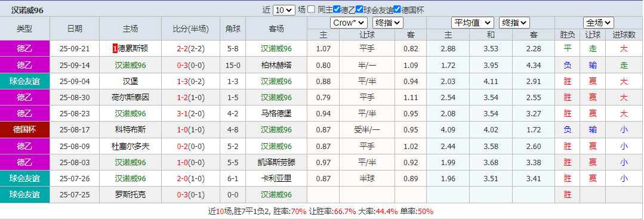Open the 平均值 odds dropdown
This screenshot has height=220, width=644.
(472, 23)
